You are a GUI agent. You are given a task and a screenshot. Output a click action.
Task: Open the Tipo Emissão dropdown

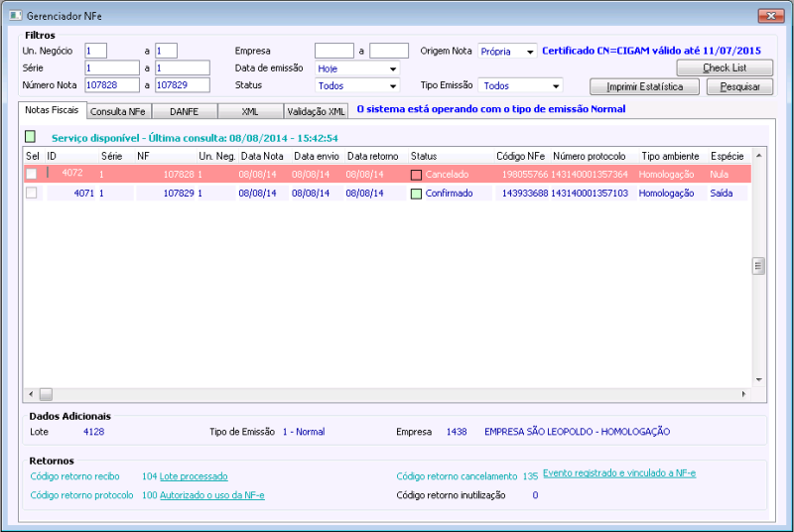(x=556, y=86)
